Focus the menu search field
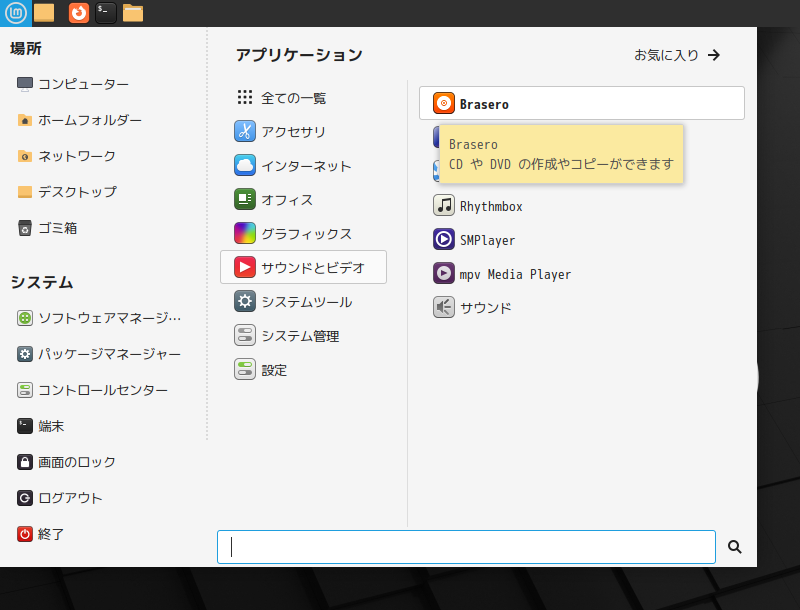 point(466,547)
